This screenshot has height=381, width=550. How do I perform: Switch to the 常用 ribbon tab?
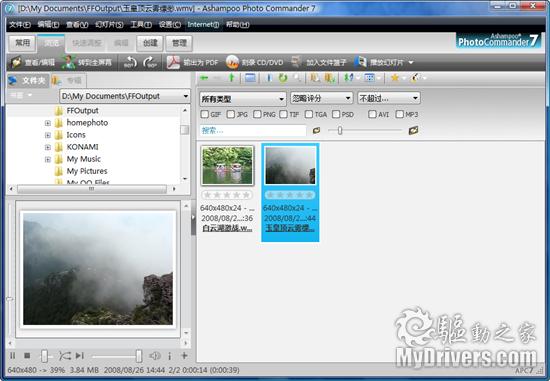pyautogui.click(x=22, y=43)
